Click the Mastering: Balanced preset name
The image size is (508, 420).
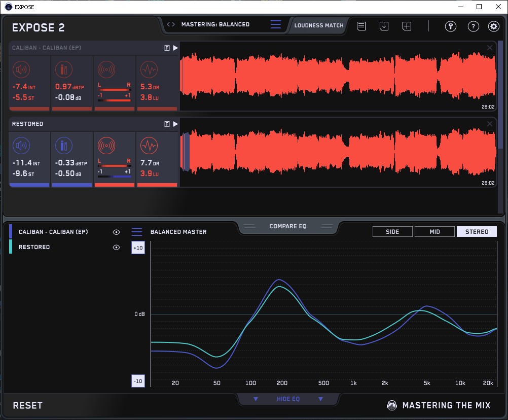[215, 24]
